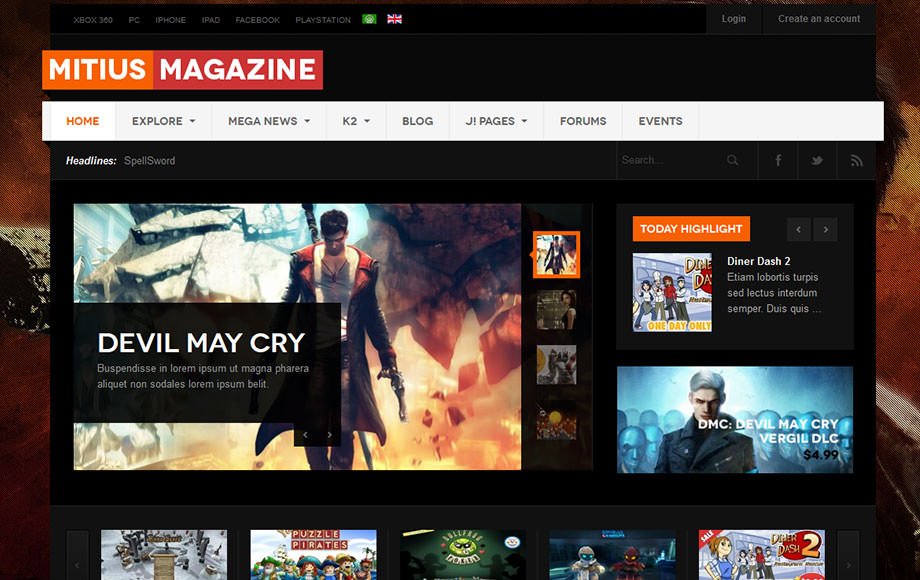The image size is (920, 580).
Task: Click the Facebook icon in headline bar
Action: (778, 160)
